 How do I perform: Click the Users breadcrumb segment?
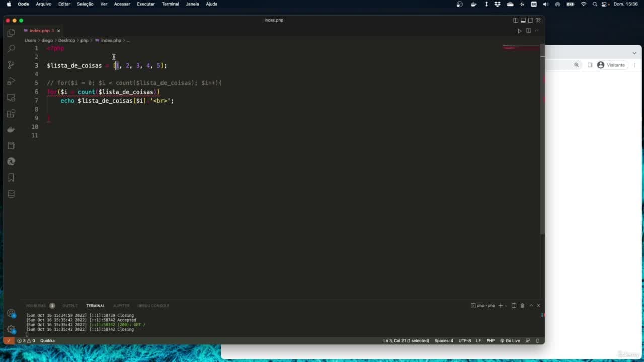point(30,40)
